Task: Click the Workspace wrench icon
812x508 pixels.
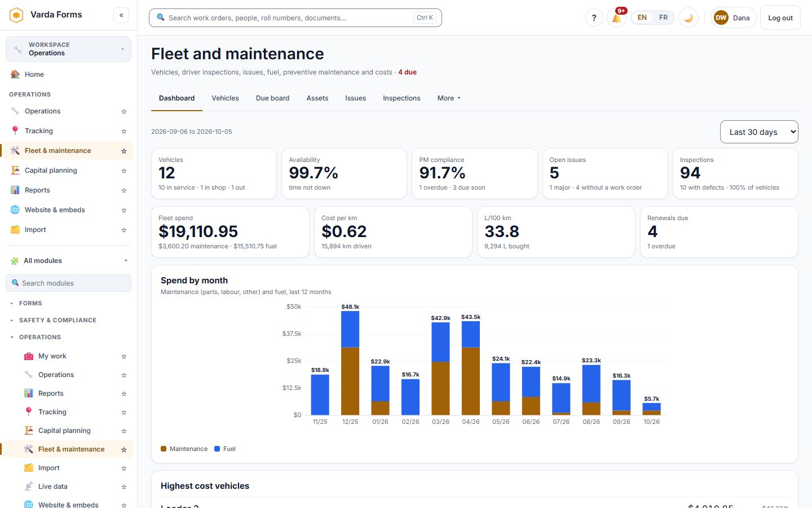Action: pos(18,49)
